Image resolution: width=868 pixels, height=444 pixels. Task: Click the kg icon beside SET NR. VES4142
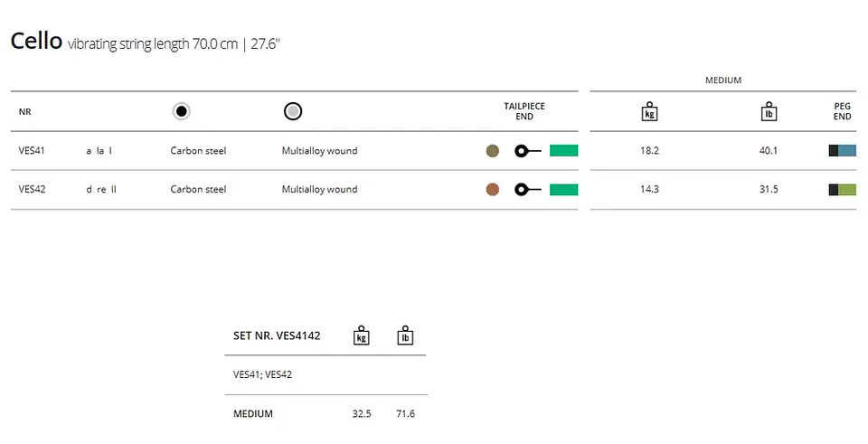[362, 335]
